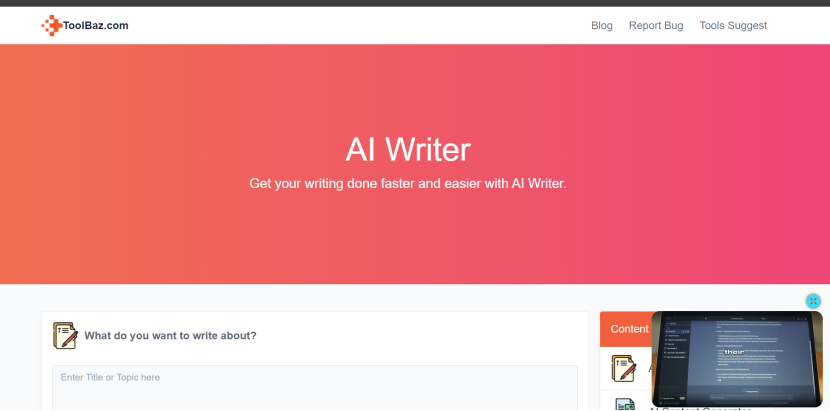Open the Report Bug page
Viewport: 830px width, 411px height.
656,25
